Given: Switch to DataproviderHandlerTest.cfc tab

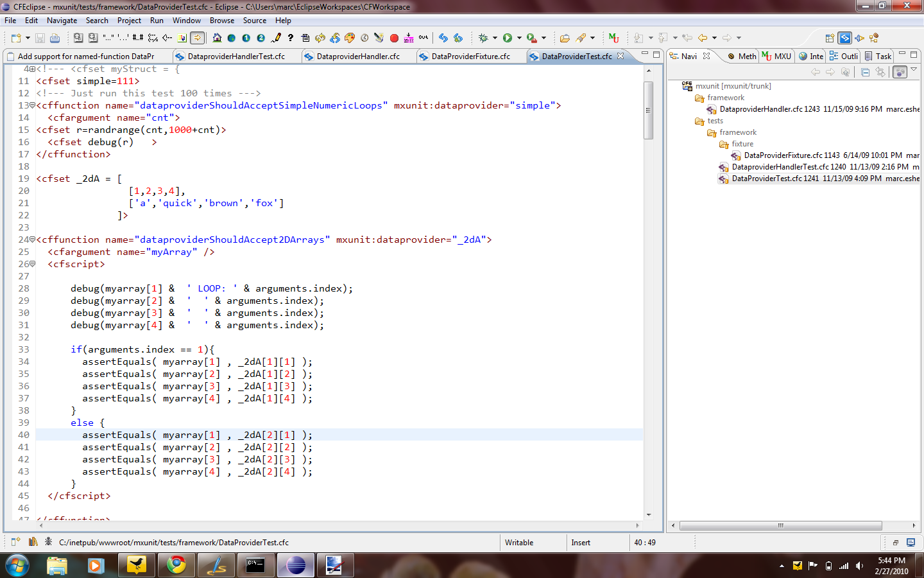Looking at the screenshot, I should click(x=236, y=57).
